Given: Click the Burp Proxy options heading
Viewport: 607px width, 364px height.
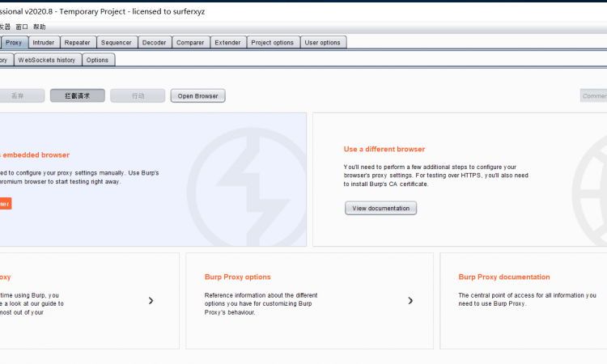Looking at the screenshot, I should (x=238, y=277).
